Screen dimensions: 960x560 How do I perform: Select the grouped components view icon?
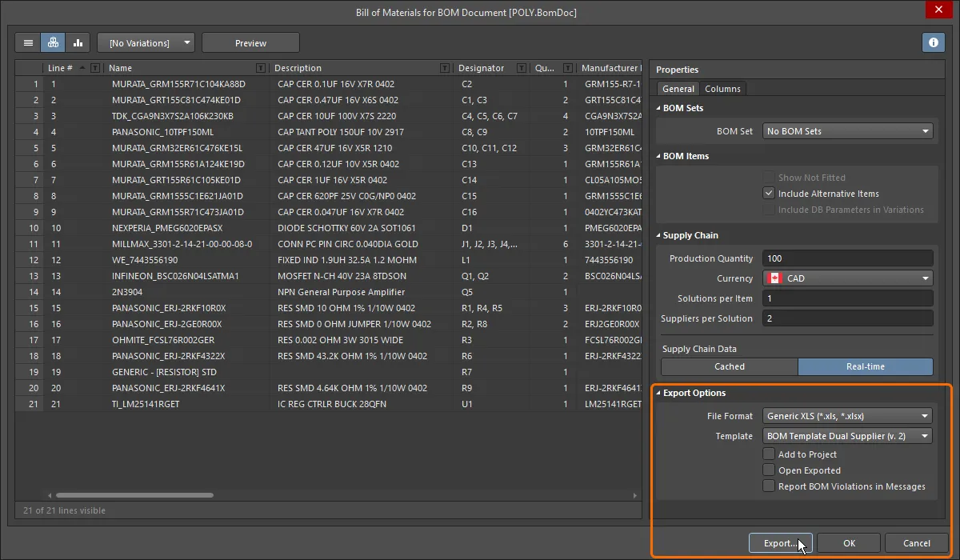[53, 42]
